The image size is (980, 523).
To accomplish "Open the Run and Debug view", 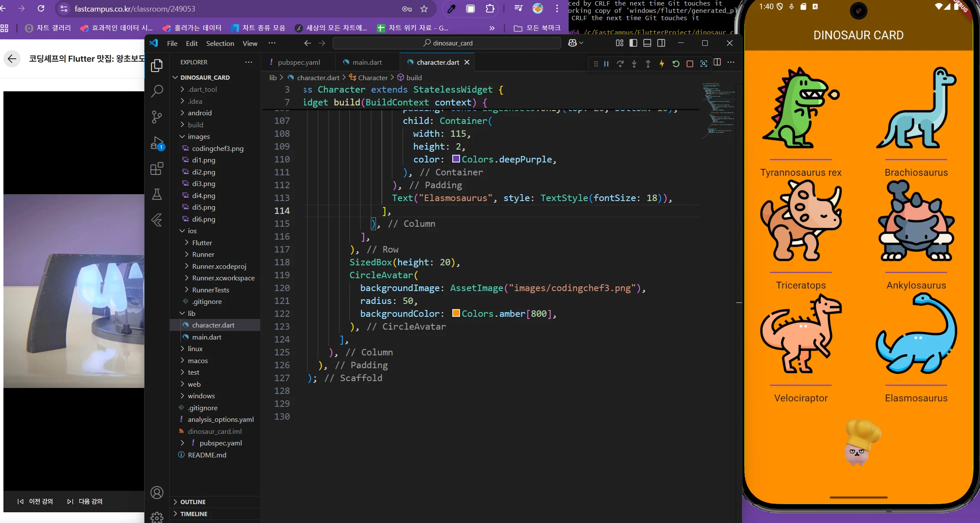I will click(157, 143).
